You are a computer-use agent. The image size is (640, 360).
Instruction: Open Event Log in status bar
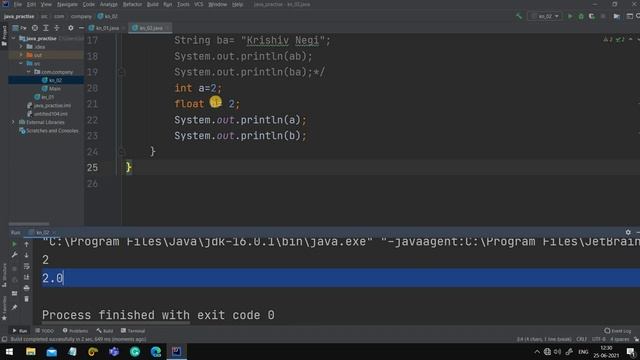click(x=618, y=331)
